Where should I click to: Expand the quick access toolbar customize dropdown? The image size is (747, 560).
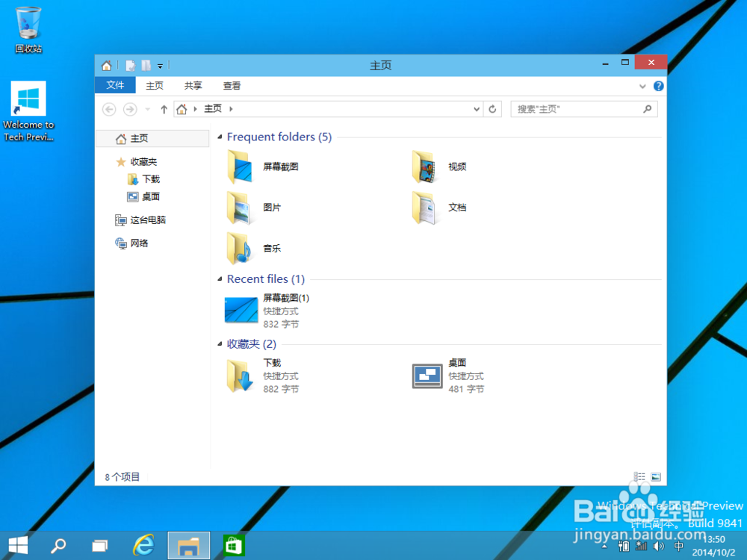coord(160,66)
